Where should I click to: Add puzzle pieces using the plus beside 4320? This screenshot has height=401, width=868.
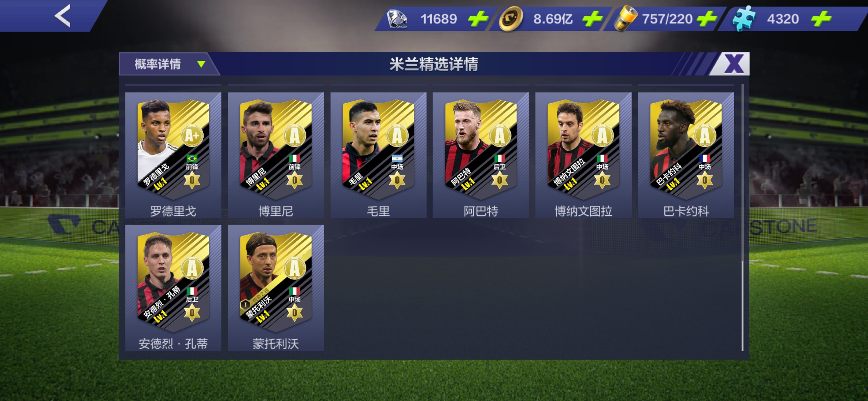click(x=821, y=19)
